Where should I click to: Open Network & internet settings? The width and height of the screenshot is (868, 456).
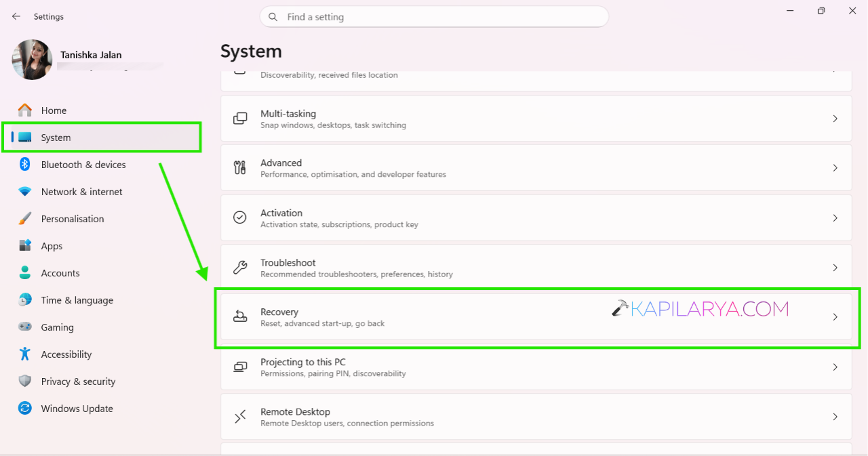(82, 192)
